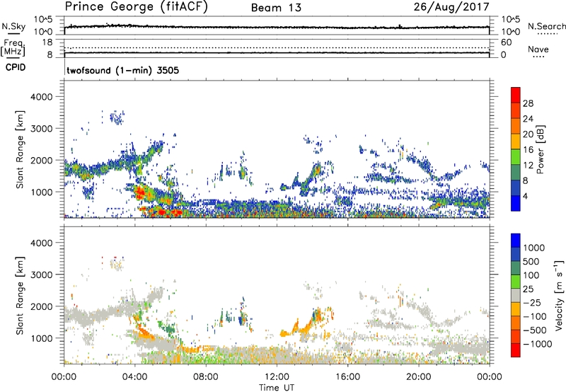Click the 100 label on velocity color bar
The width and height of the screenshot is (566, 392).
tap(531, 275)
